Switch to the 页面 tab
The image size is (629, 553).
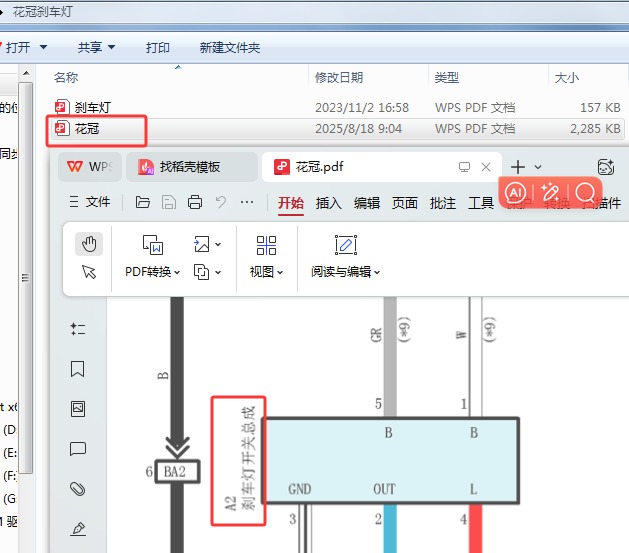[x=405, y=203]
